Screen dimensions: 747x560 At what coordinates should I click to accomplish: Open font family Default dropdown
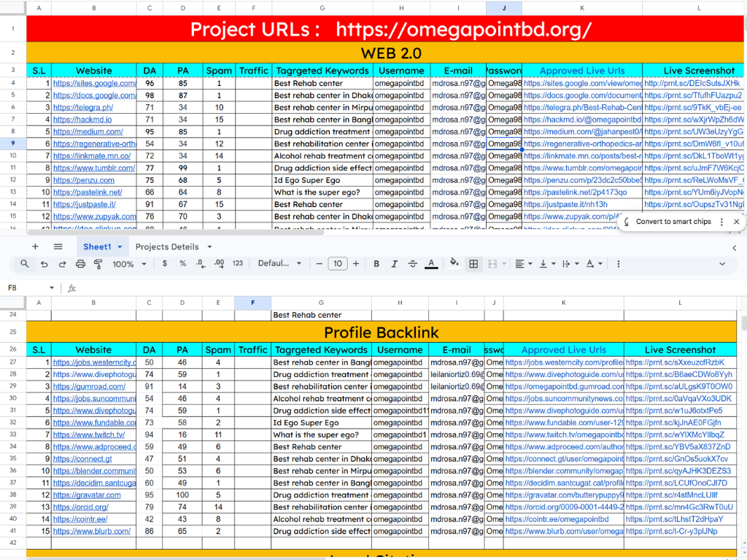(x=279, y=263)
